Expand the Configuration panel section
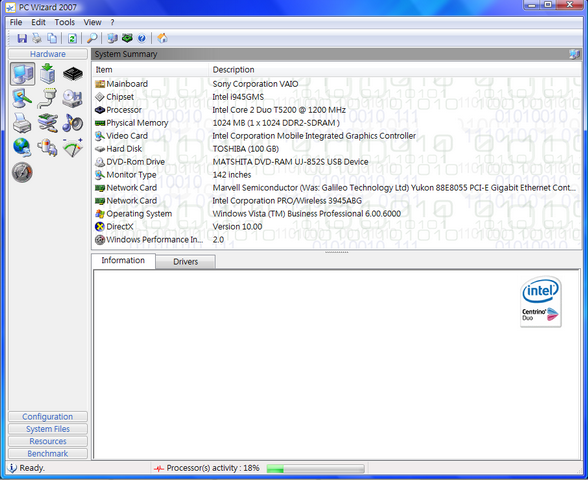Screen dimensions: 588x480 click(48, 417)
